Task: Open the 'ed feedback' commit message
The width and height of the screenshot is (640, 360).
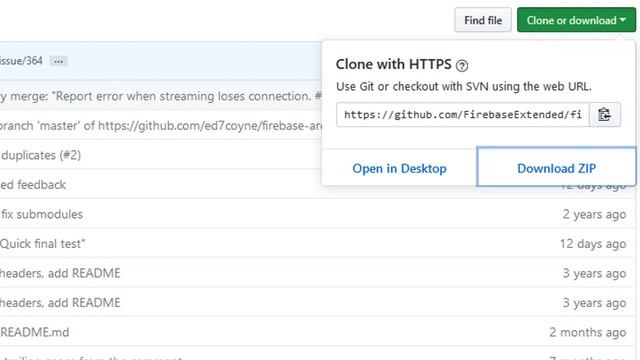Action: 33,185
